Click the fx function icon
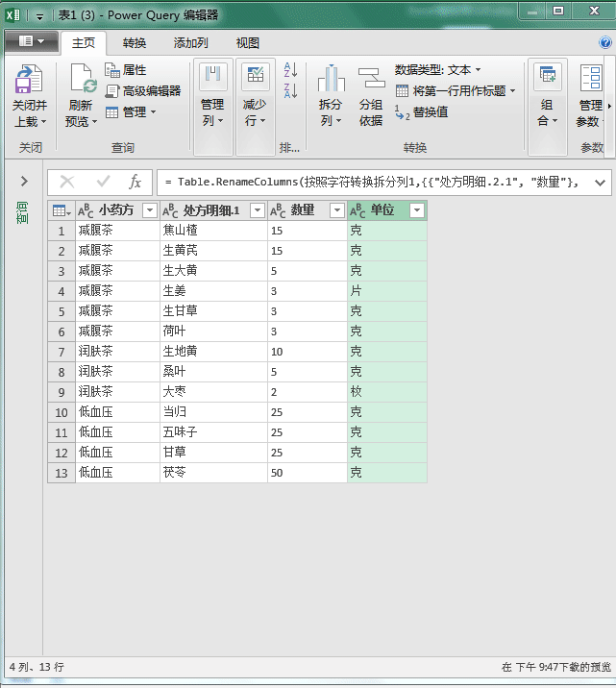The height and width of the screenshot is (688, 616). pyautogui.click(x=136, y=182)
